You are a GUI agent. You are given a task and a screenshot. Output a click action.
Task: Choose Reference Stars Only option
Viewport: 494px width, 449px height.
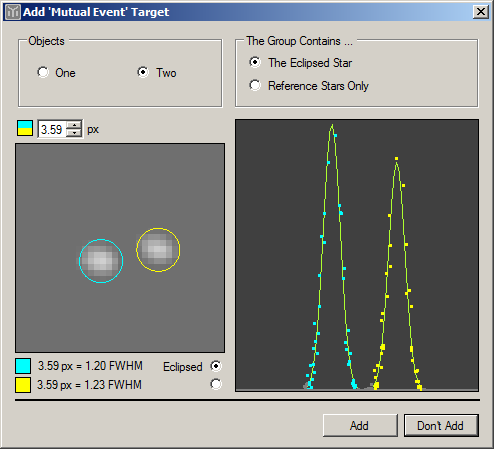pyautogui.click(x=255, y=85)
